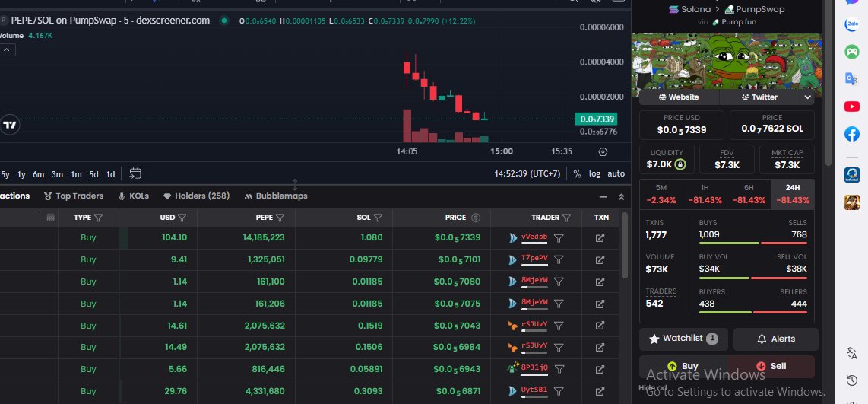Click the red Sell button

click(x=771, y=366)
